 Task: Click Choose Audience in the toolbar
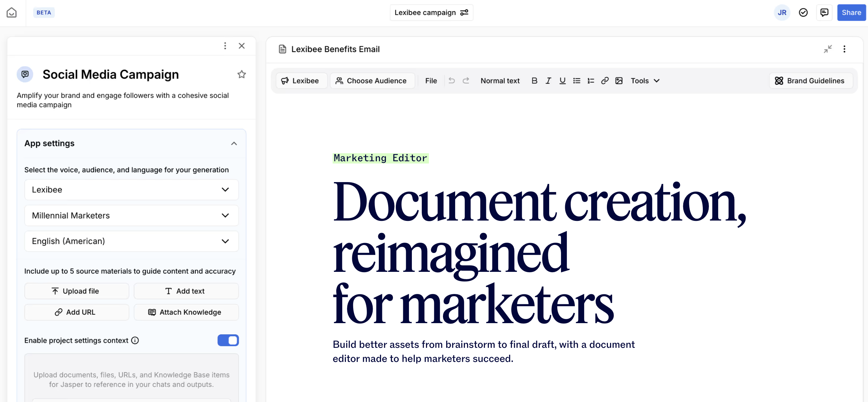[372, 81]
